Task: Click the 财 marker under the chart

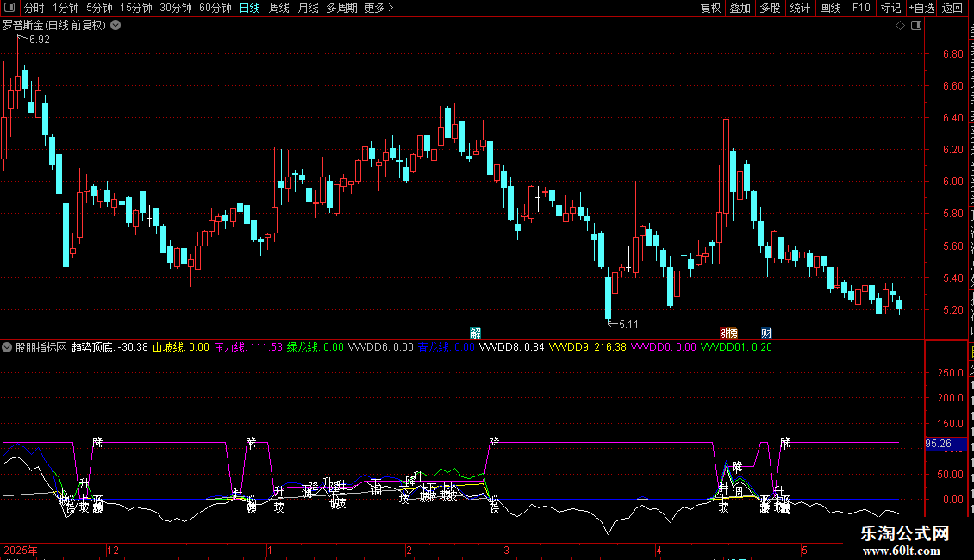Action: 766,333
